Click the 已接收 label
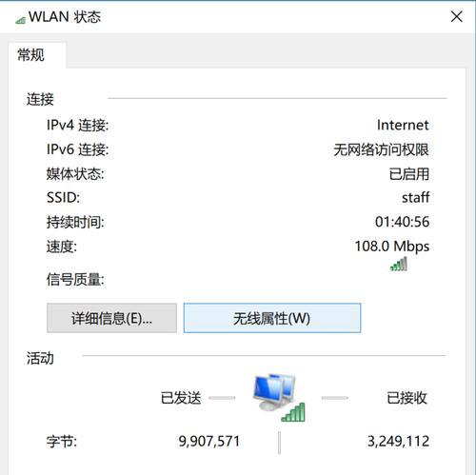This screenshot has width=476, height=475. click(x=407, y=398)
